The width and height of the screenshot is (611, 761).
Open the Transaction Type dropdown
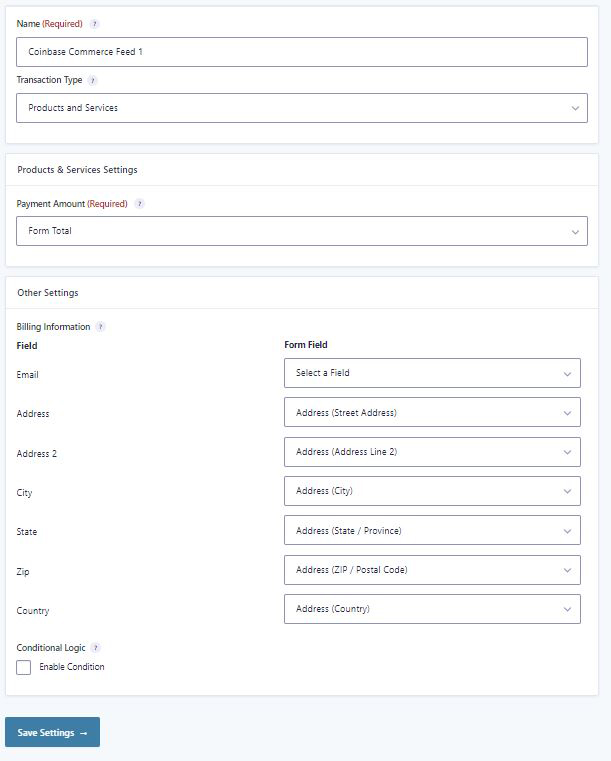tap(302, 108)
